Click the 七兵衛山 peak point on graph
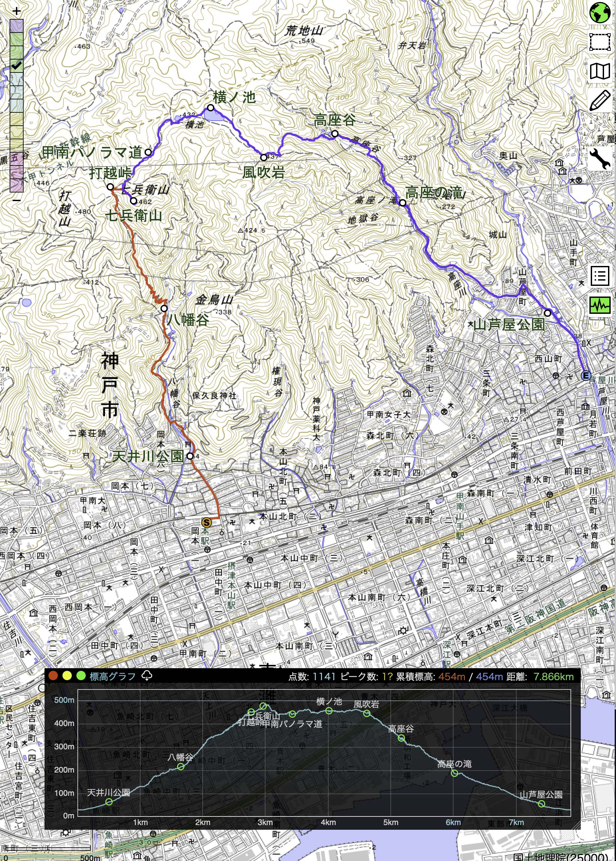Viewport: 616px width, 861px height. point(263,706)
